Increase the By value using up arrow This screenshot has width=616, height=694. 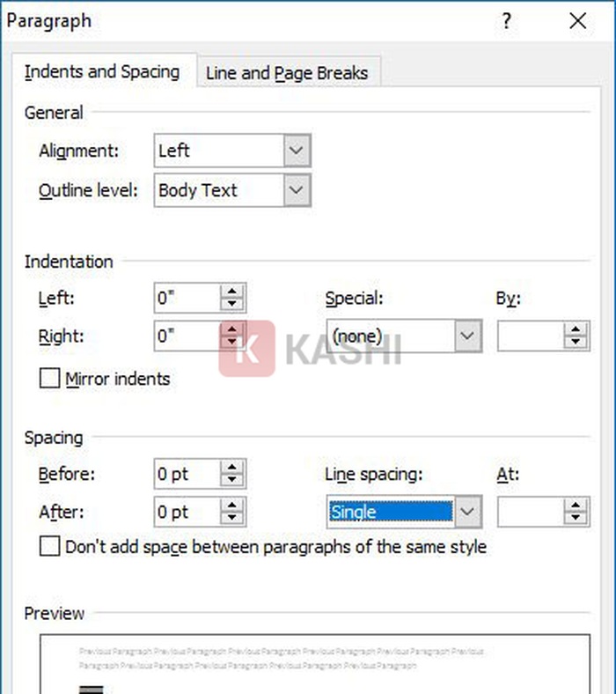[576, 330]
